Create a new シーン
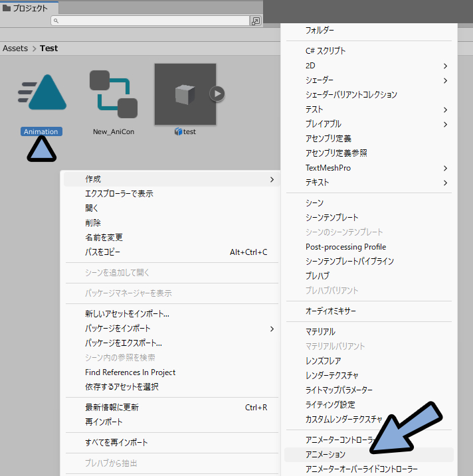Image resolution: width=473 pixels, height=476 pixels. click(369, 202)
